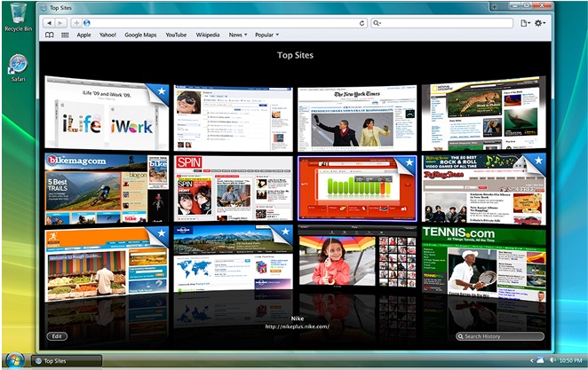Open the Apple bookmark

coord(83,35)
